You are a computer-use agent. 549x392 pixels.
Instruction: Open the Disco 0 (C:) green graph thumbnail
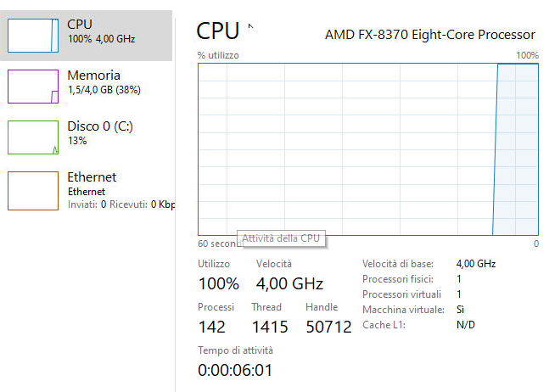click(33, 137)
